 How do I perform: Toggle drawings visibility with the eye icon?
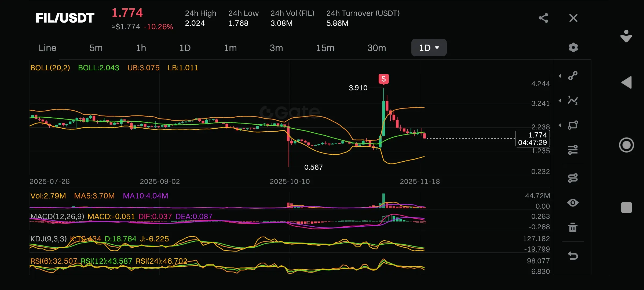tap(573, 203)
